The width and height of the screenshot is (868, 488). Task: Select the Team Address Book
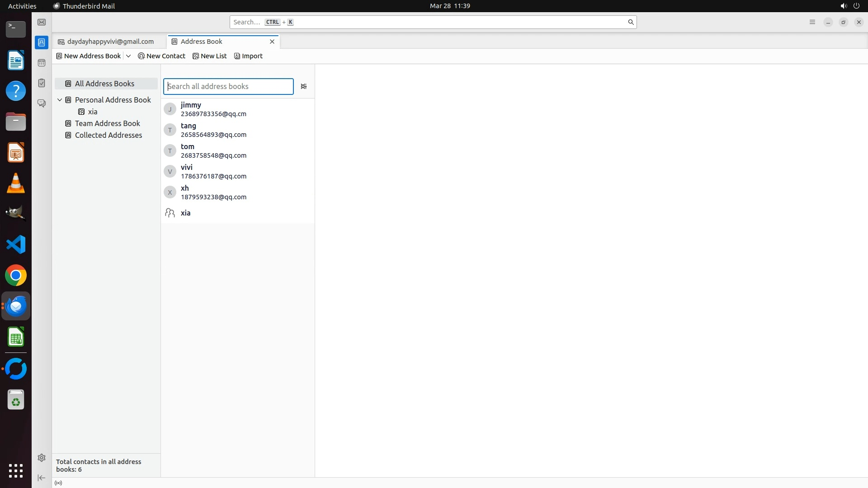[x=107, y=123]
